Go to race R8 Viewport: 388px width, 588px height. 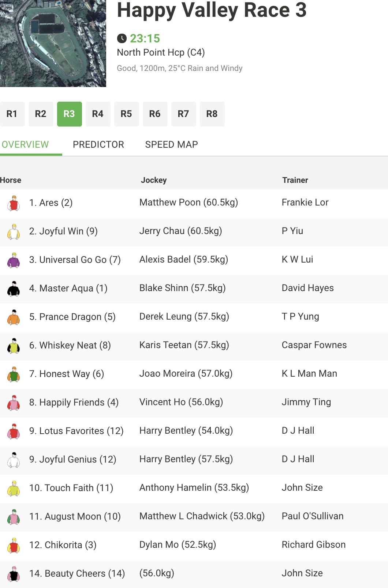click(212, 114)
